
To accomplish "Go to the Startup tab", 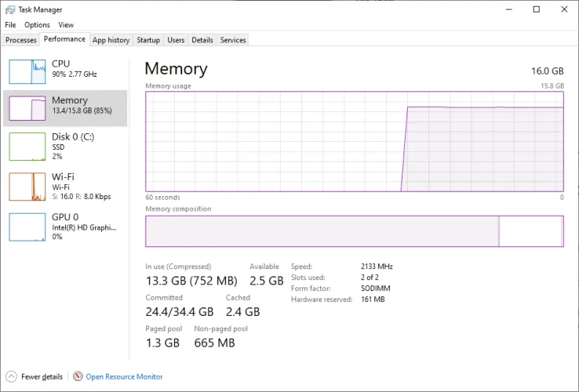I will coord(148,40).
